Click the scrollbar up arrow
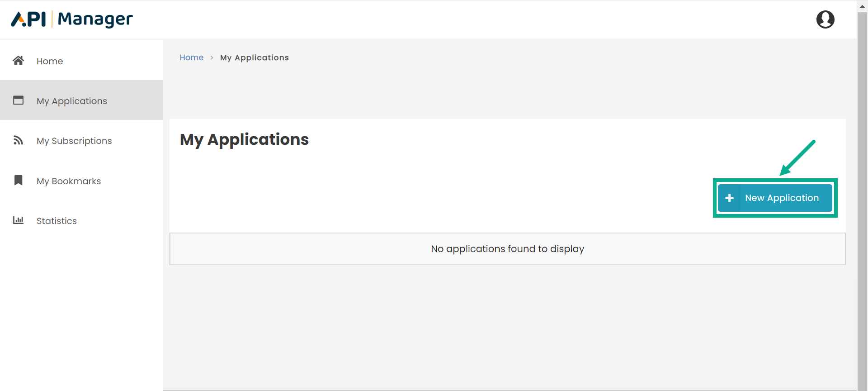The height and width of the screenshot is (391, 868). (x=863, y=5)
